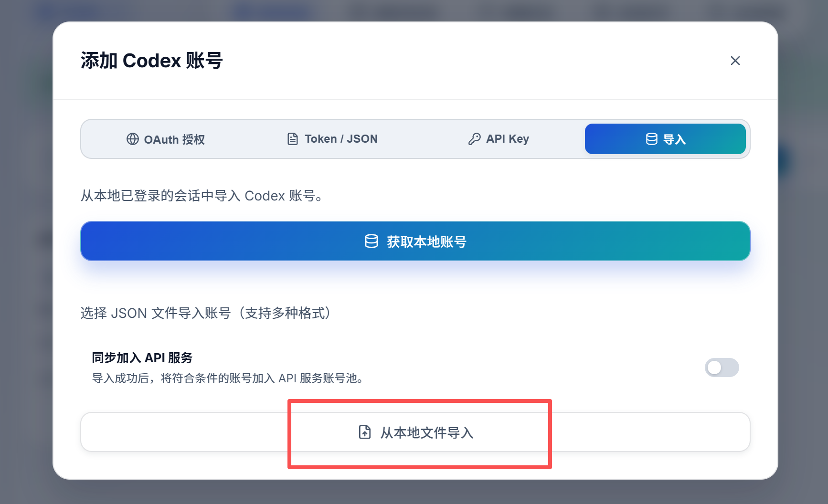The height and width of the screenshot is (504, 828).
Task: Click the 同步加入 API 服务 label
Action: click(x=142, y=357)
